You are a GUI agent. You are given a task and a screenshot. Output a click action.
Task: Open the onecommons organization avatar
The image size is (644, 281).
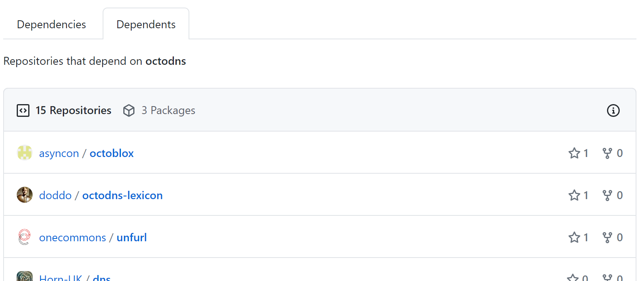[25, 237]
